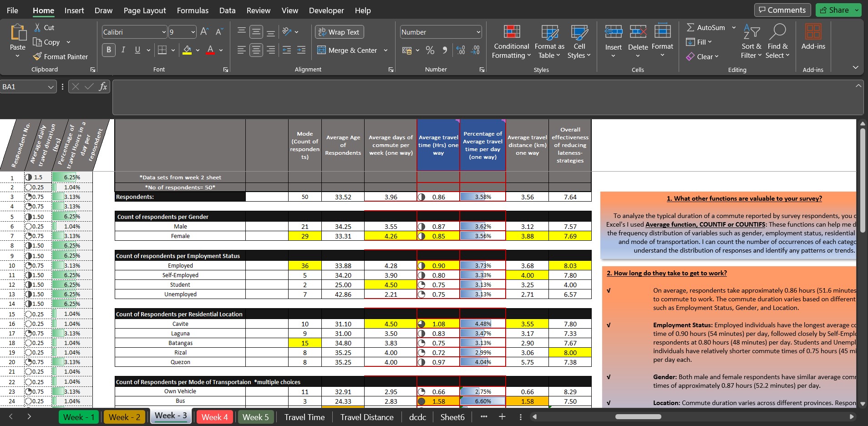The height and width of the screenshot is (426, 868).
Task: Toggle Wrap Text
Action: pyautogui.click(x=340, y=32)
